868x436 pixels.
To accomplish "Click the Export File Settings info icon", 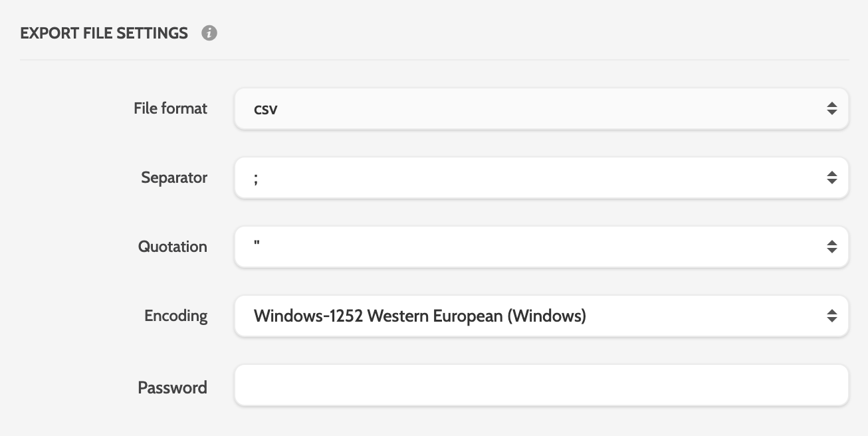I will pyautogui.click(x=209, y=33).
